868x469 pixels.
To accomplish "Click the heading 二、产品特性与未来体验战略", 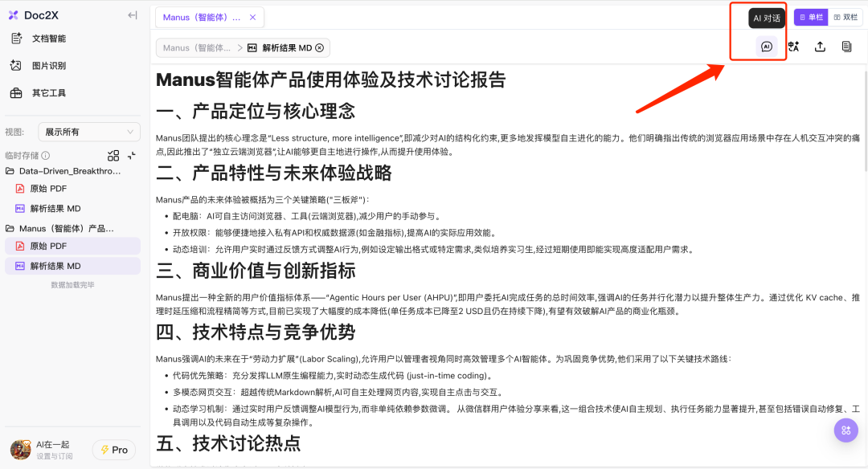I will click(x=274, y=173).
